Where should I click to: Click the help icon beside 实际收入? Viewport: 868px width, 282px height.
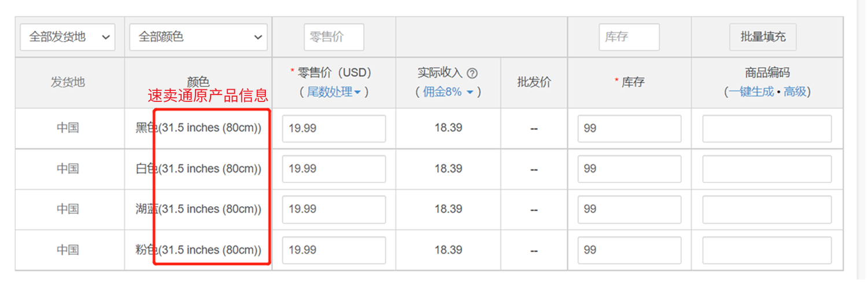coord(472,74)
